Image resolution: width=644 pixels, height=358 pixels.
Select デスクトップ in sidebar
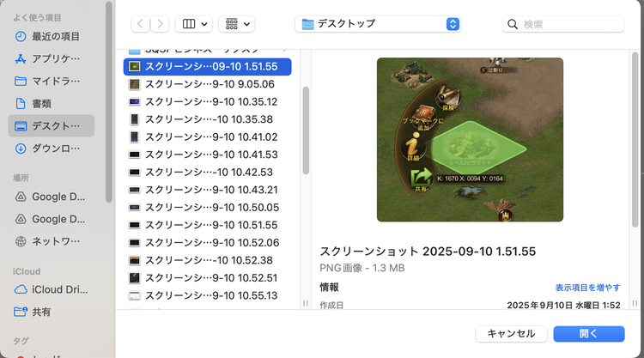point(51,125)
